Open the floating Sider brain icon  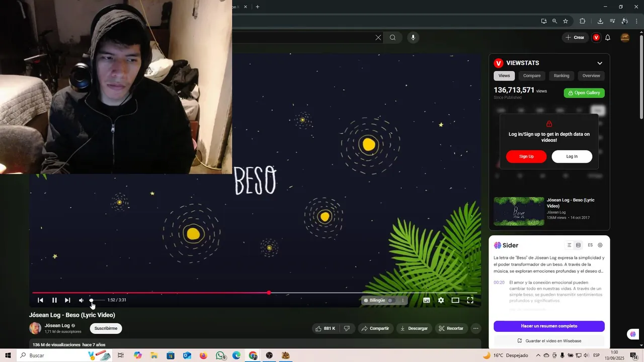633,334
